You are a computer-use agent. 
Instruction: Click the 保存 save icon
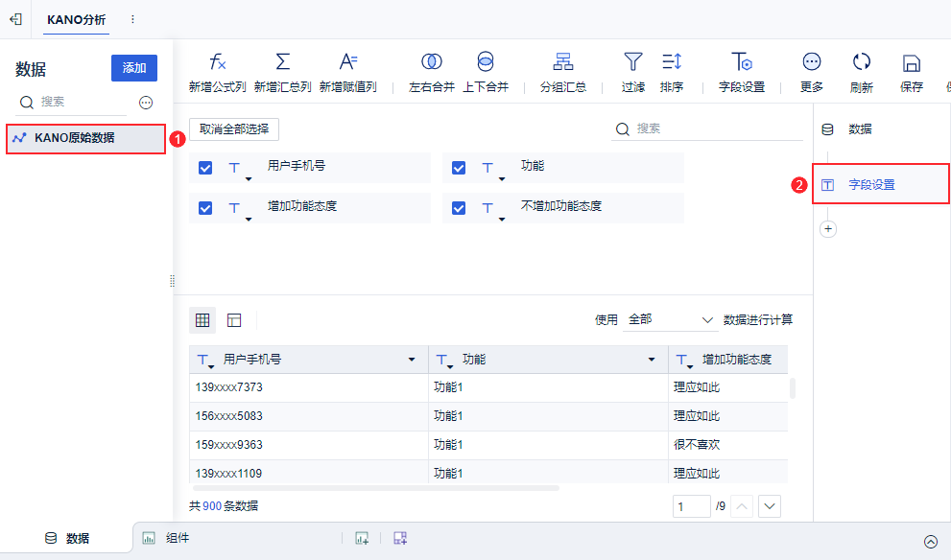(x=911, y=62)
